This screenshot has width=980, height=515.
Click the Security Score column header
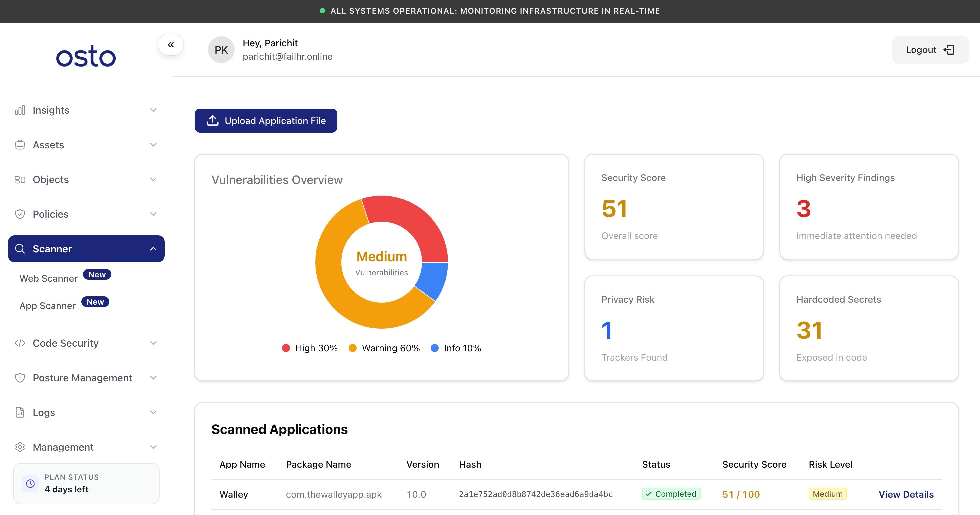click(754, 464)
